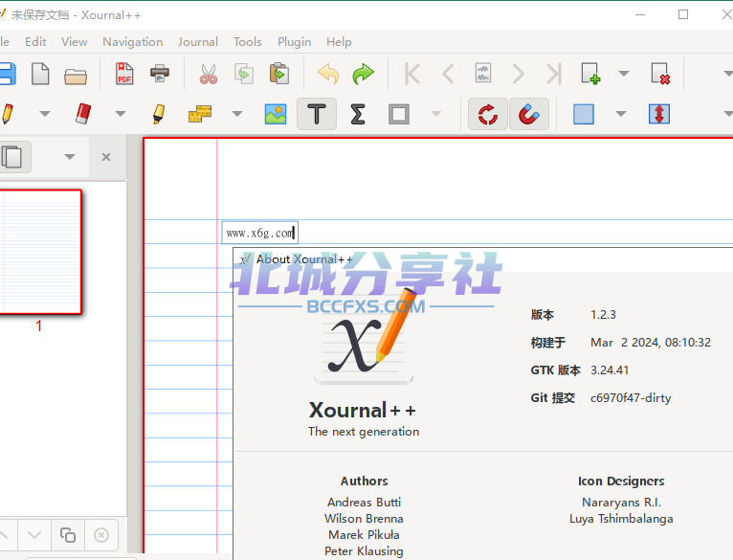The width and height of the screenshot is (733, 560).
Task: Select page 1 thumbnail in the sidebar
Action: (x=40, y=252)
